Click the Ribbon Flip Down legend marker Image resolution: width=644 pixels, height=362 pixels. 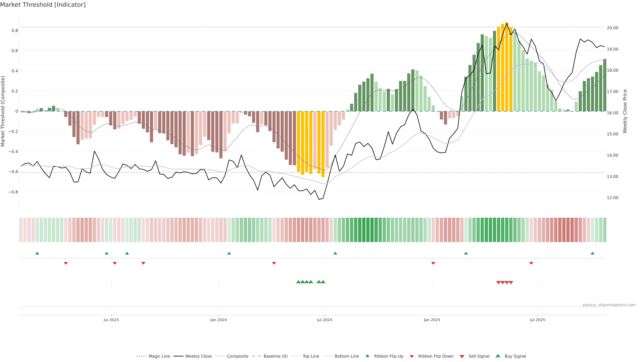coord(412,356)
